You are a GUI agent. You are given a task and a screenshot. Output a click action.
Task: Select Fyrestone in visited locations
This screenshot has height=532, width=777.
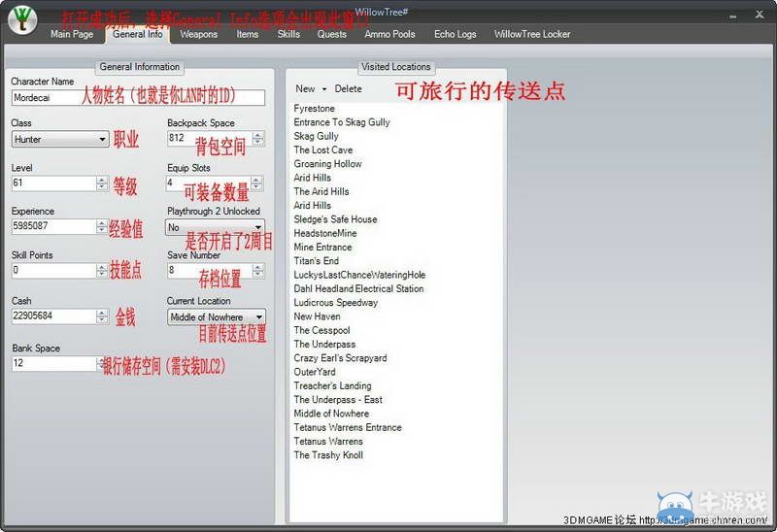click(x=314, y=108)
